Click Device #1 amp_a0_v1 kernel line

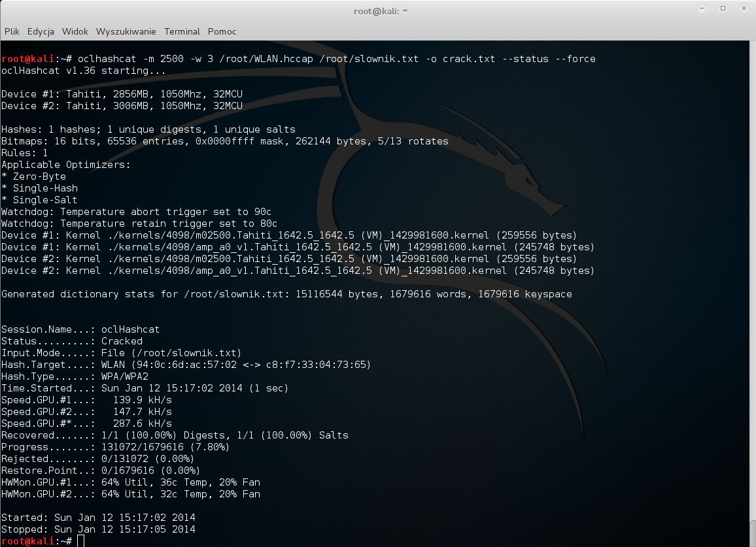(x=298, y=247)
